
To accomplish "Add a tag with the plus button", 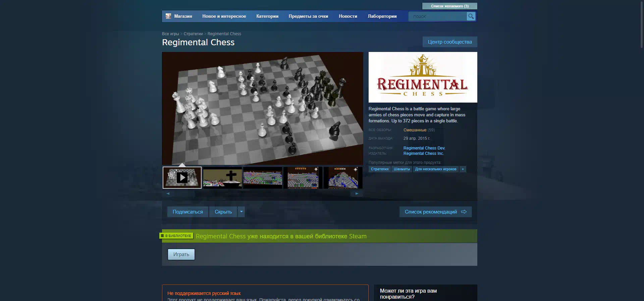I will 463,169.
